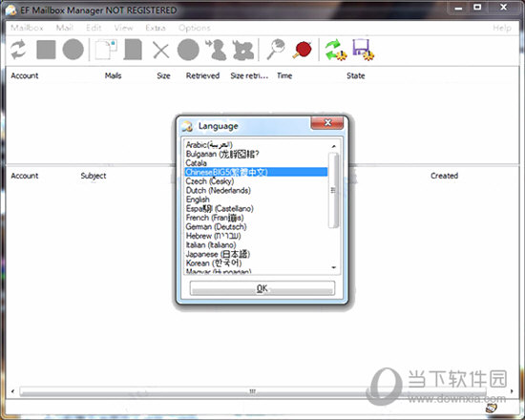
Task: Click the red ping-pong paddle toolbar icon
Action: (x=303, y=50)
